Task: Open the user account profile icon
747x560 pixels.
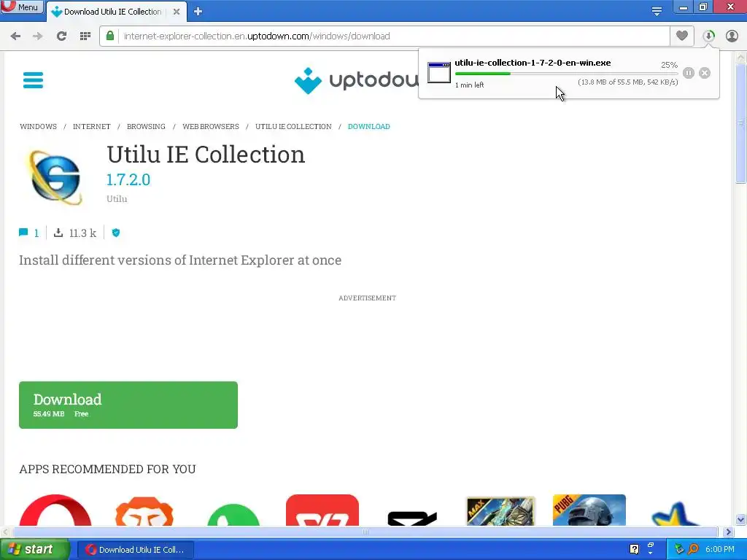Action: [x=732, y=36]
